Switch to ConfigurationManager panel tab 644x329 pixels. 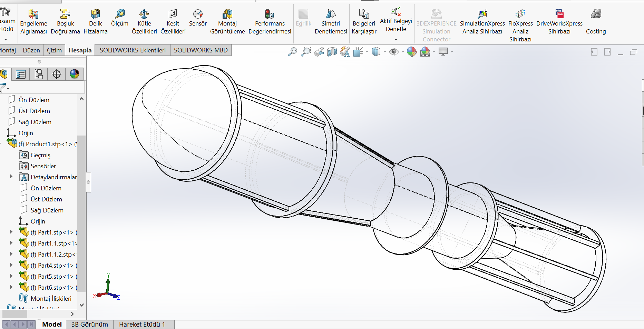39,74
